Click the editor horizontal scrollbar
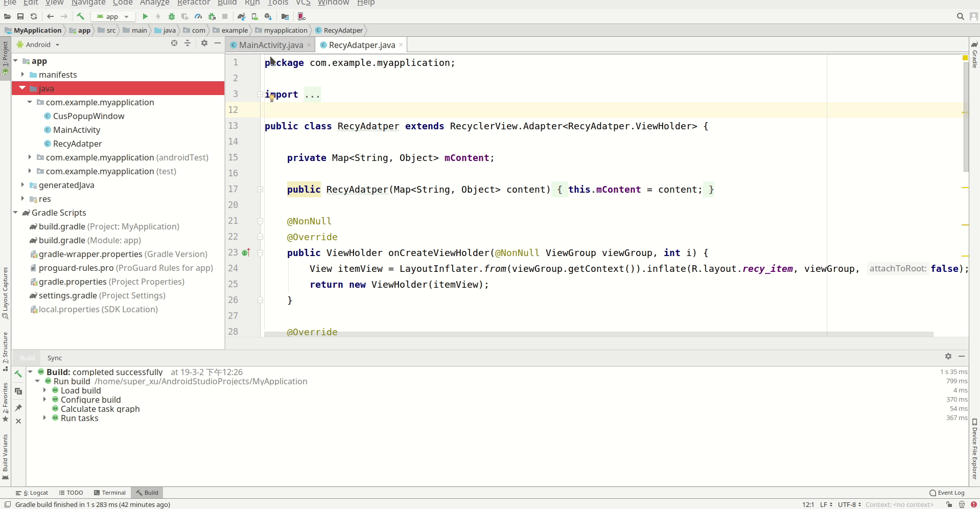This screenshot has width=980, height=509. pyautogui.click(x=598, y=334)
